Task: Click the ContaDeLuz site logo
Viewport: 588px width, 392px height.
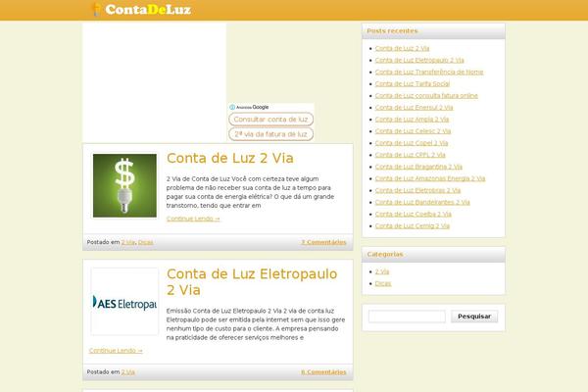Action: [142, 10]
